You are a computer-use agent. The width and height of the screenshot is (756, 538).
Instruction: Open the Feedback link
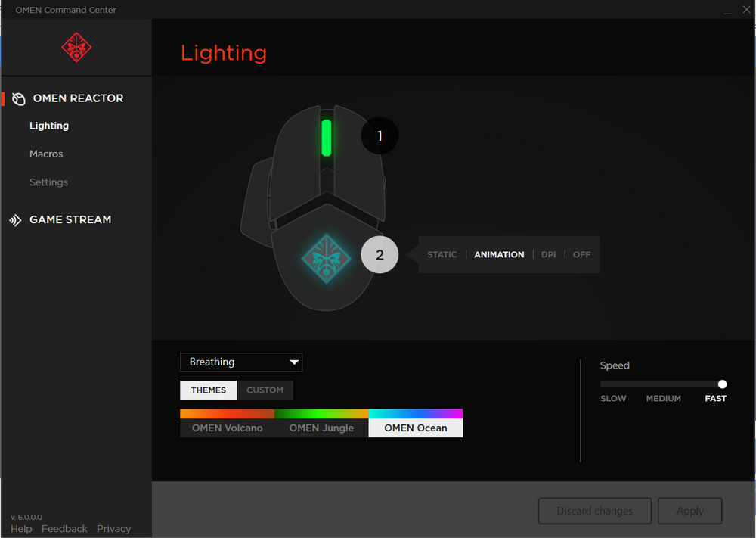(64, 529)
